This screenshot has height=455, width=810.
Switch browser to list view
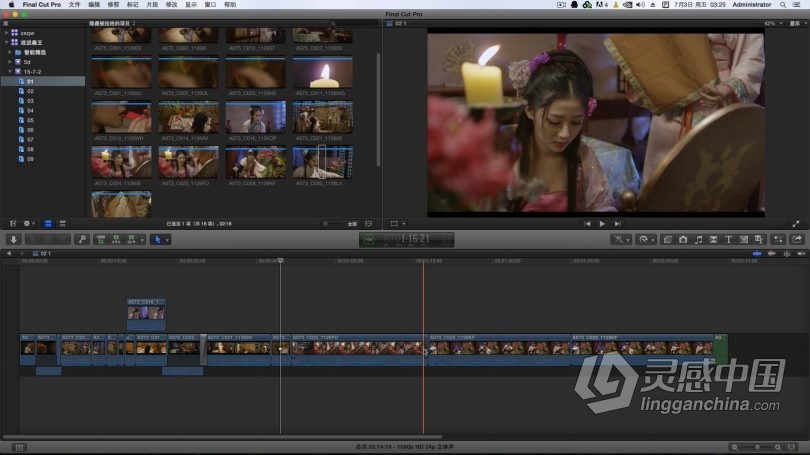[63, 224]
